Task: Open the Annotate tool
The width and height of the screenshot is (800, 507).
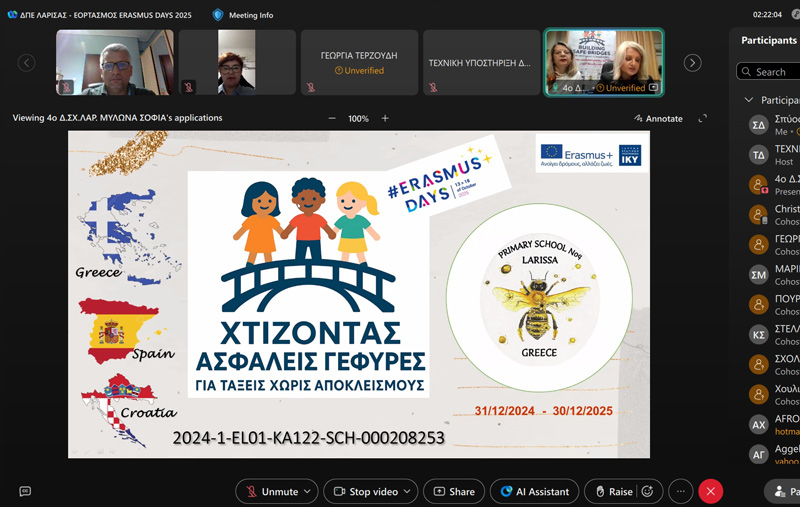Action: click(658, 118)
